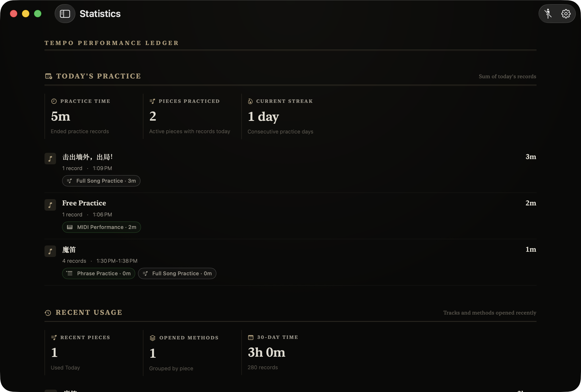Click the piano keys icon in MIDI Performance tag
Viewport: 581px width, 392px height.
point(70,227)
